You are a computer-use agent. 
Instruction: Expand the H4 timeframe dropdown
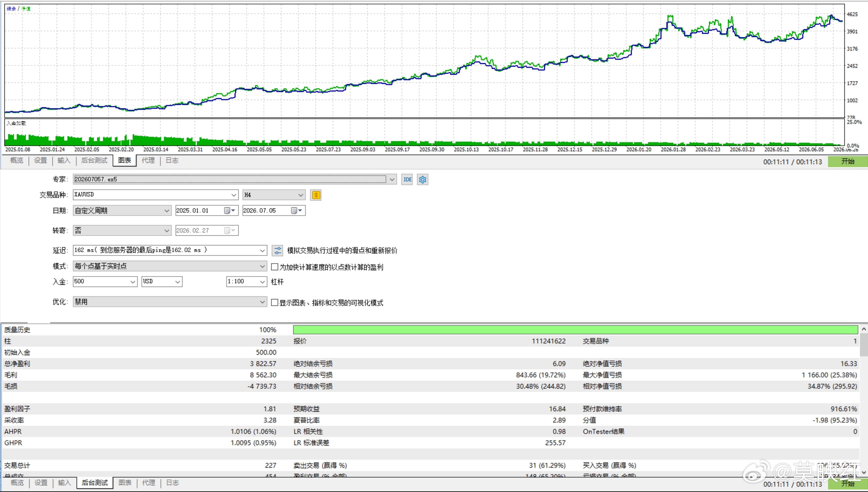(x=301, y=195)
